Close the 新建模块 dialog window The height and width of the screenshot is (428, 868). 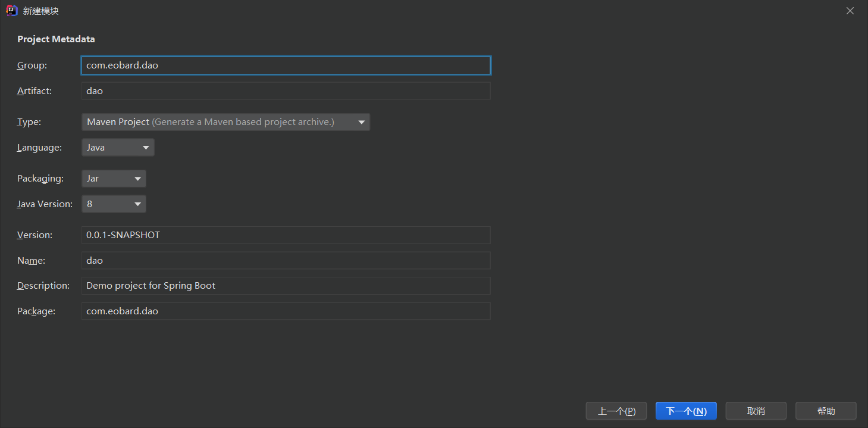850,11
